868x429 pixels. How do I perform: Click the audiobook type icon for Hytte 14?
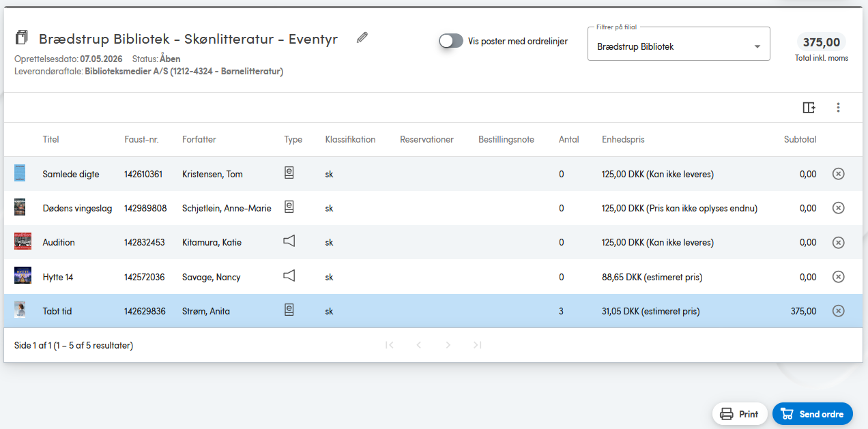point(289,276)
